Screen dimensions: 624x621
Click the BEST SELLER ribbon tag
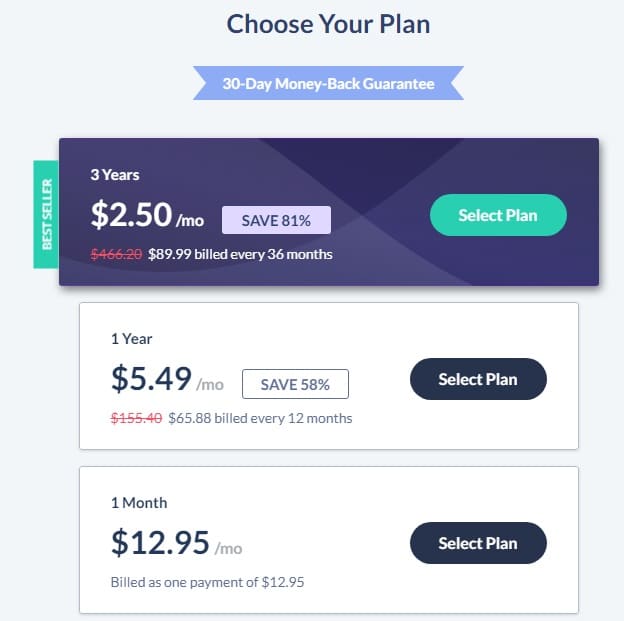[46, 214]
